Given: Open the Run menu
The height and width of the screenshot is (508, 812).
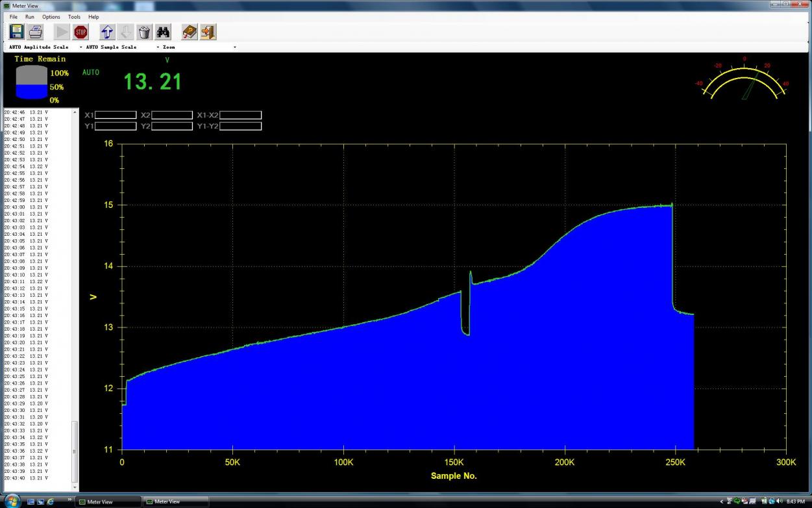Looking at the screenshot, I should coord(30,17).
